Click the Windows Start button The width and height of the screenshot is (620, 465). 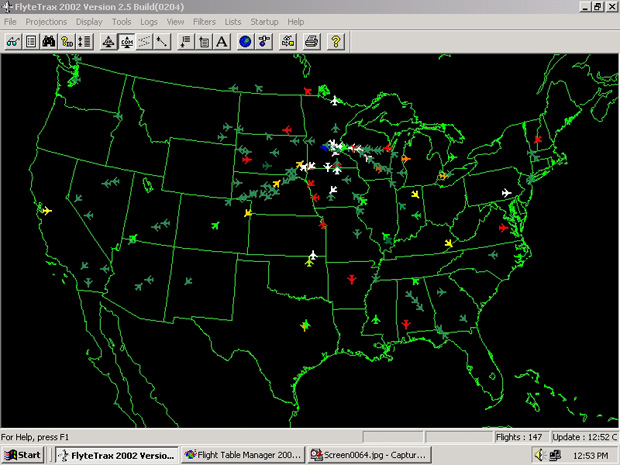click(23, 455)
